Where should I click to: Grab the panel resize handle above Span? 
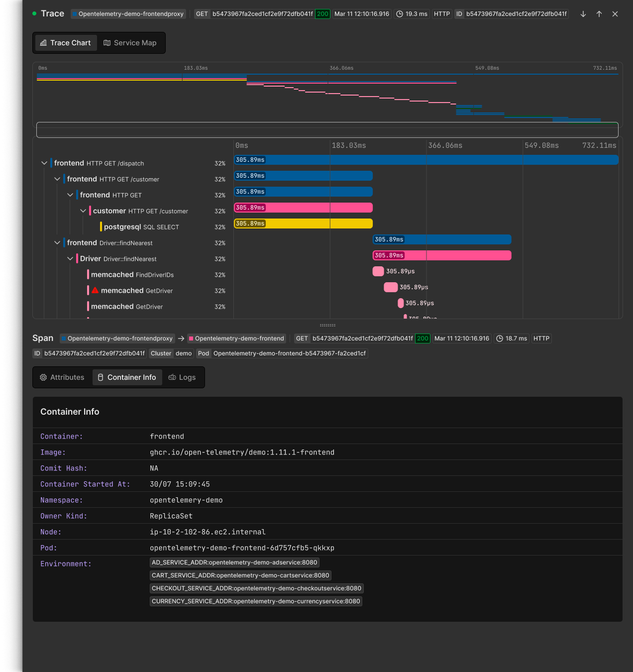[327, 325]
